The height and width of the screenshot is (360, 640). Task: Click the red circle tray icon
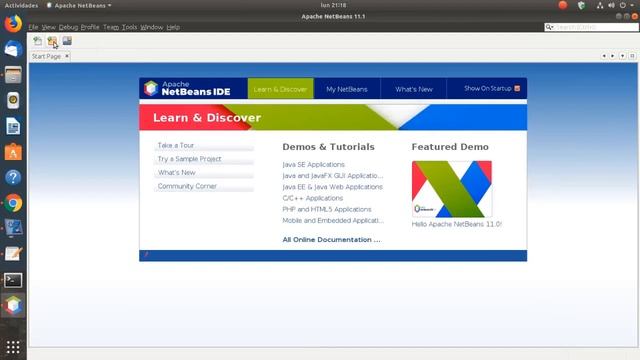click(563, 5)
